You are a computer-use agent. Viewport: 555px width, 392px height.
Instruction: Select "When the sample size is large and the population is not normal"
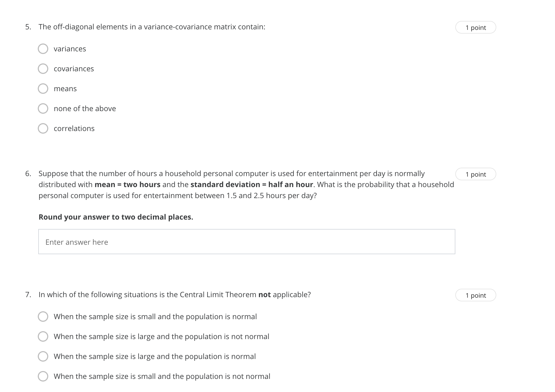tap(43, 336)
